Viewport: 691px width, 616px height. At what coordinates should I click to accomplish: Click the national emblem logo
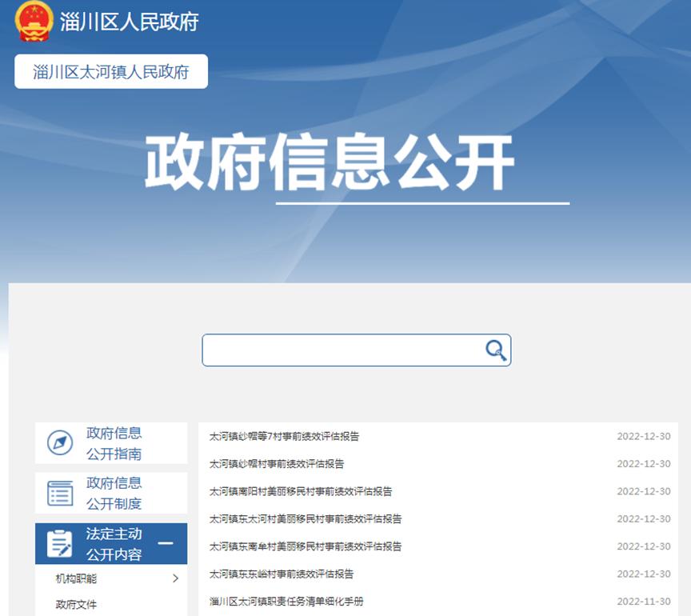coord(34,22)
